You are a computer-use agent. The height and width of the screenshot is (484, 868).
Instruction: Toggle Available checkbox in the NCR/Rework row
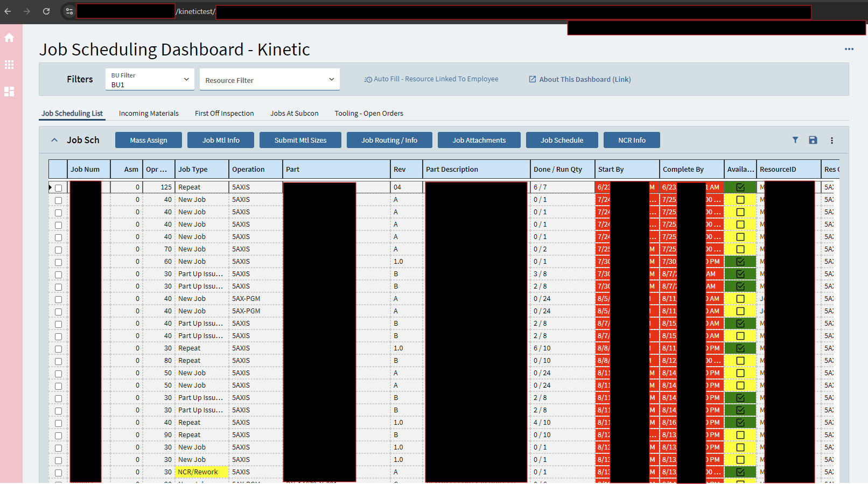point(740,472)
